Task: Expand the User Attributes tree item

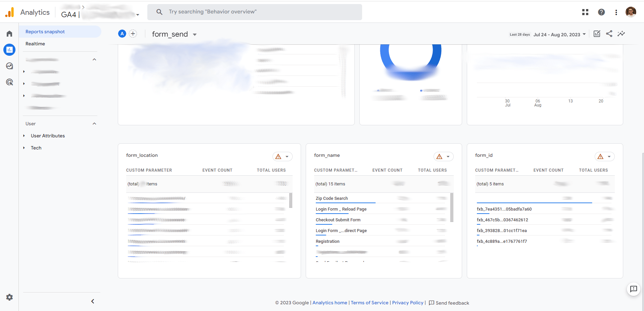Action: [x=24, y=136]
